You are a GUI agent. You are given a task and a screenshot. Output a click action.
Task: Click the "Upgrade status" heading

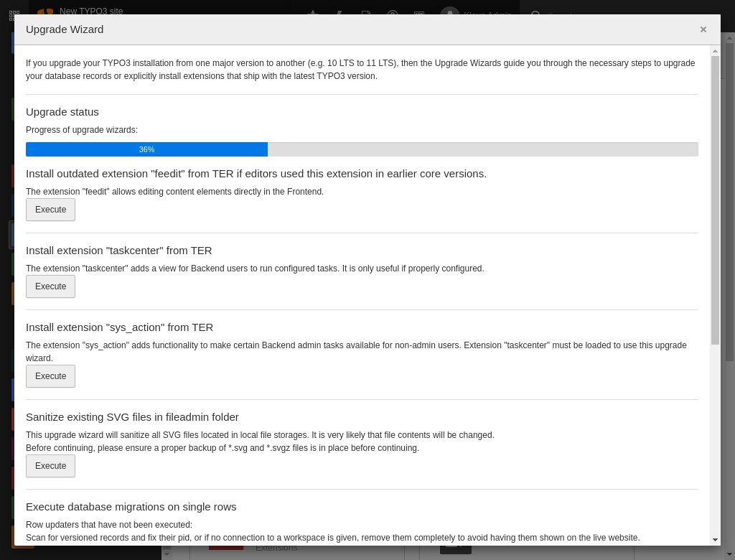[62, 112]
